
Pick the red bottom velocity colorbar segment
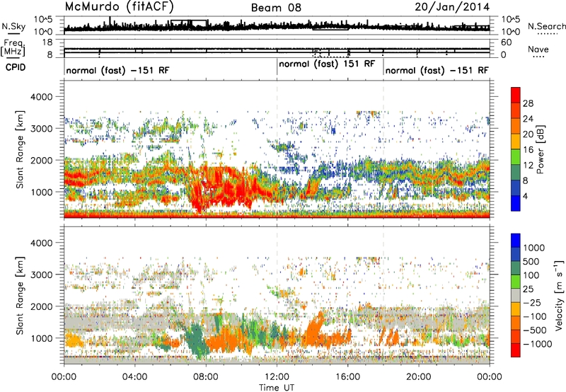[x=516, y=350]
